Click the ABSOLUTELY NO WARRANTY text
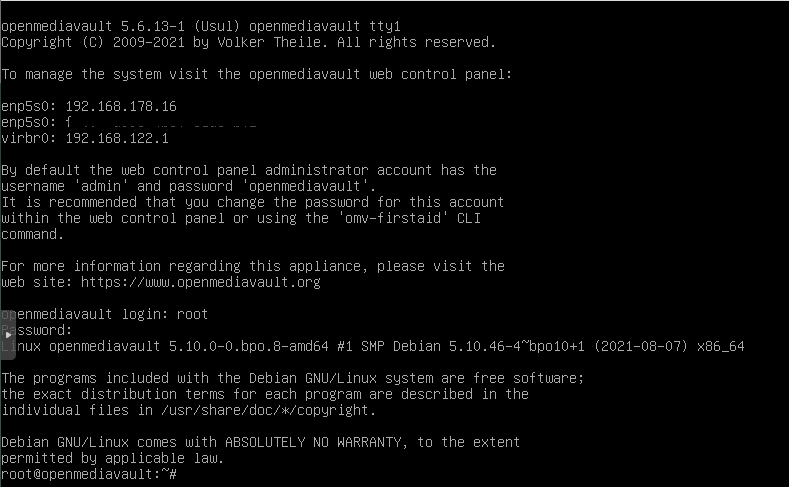 tap(313, 442)
